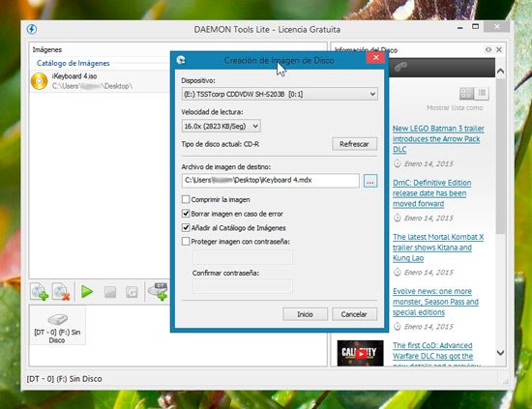Minimize the DAEMON Tools Lite window
The image size is (532, 409).
460,28
